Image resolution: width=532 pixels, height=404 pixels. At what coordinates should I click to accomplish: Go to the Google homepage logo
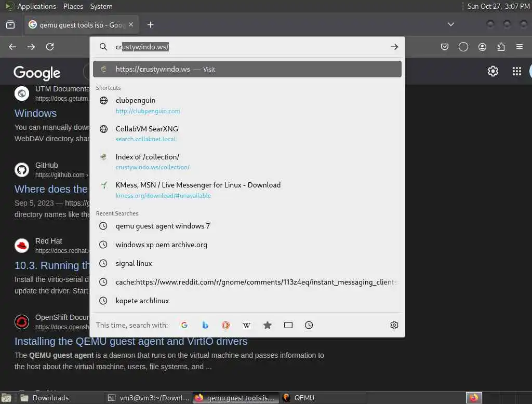click(37, 73)
